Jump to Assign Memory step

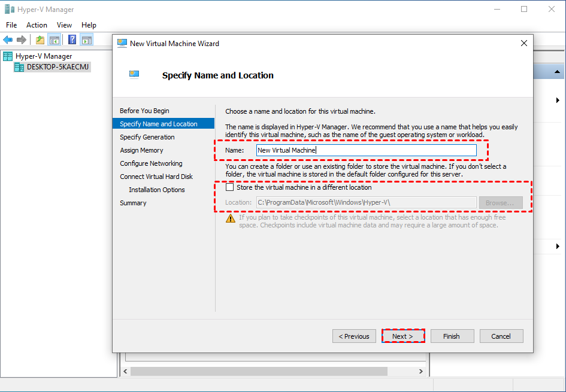coord(141,150)
